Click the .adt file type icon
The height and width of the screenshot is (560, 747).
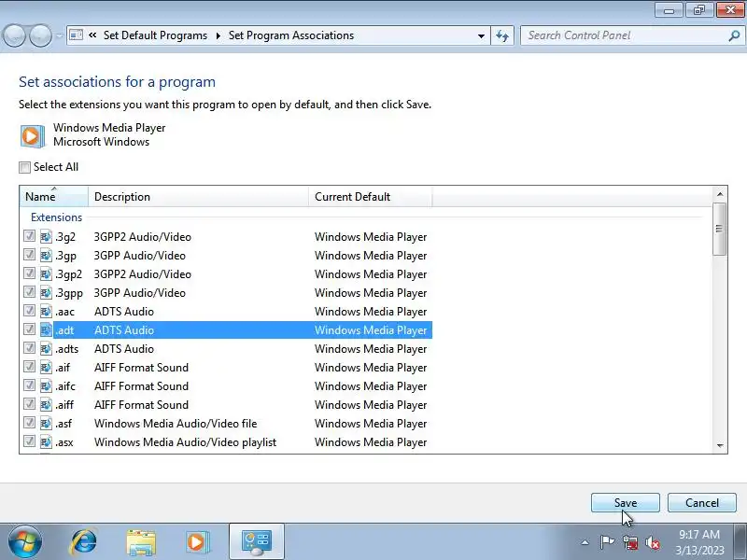coord(46,329)
